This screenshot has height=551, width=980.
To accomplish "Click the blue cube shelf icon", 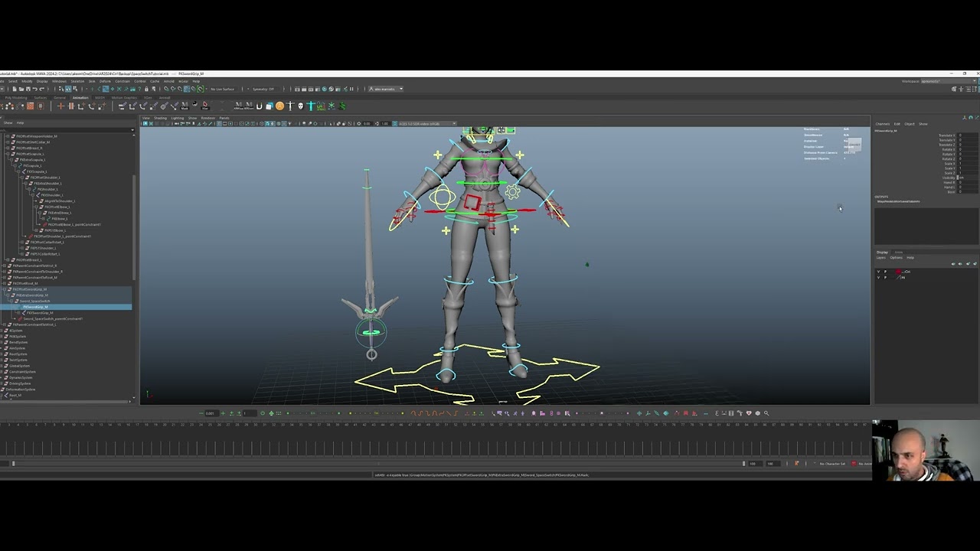I will pyautogui.click(x=269, y=106).
